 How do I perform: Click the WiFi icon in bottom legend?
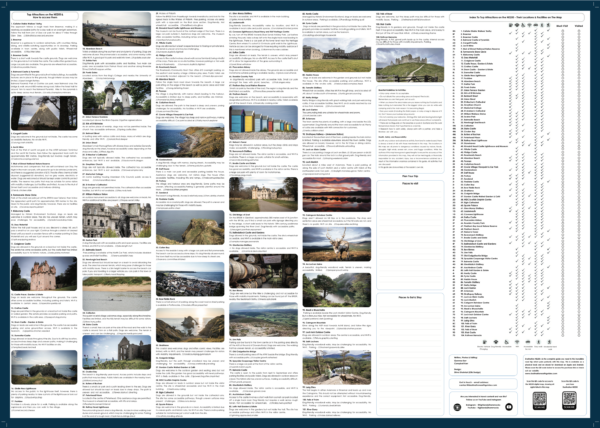pyautogui.click(x=517, y=342)
